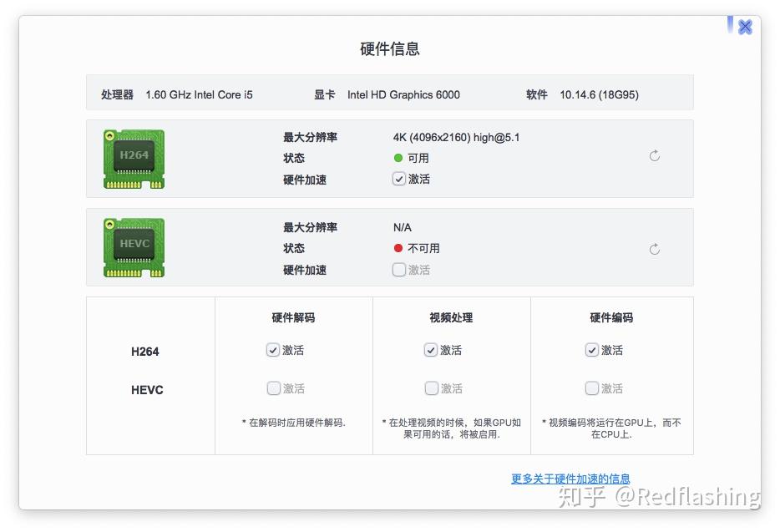Refresh the H264 hardware status
This screenshot has width=780, height=532.
[x=655, y=156]
